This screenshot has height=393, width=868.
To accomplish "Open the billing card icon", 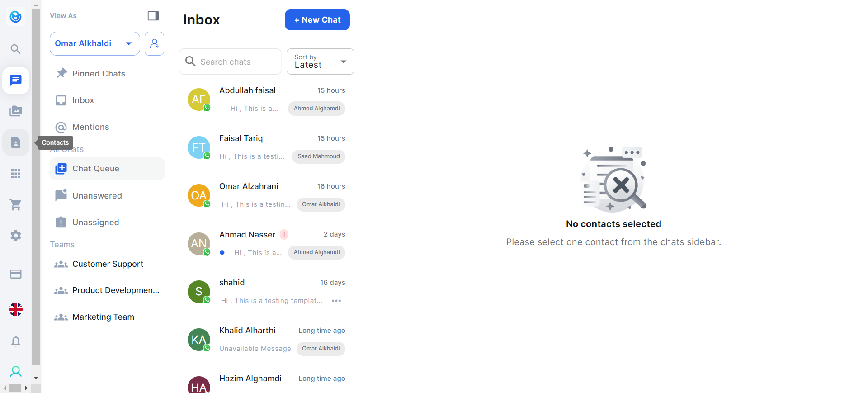I will pyautogui.click(x=16, y=274).
